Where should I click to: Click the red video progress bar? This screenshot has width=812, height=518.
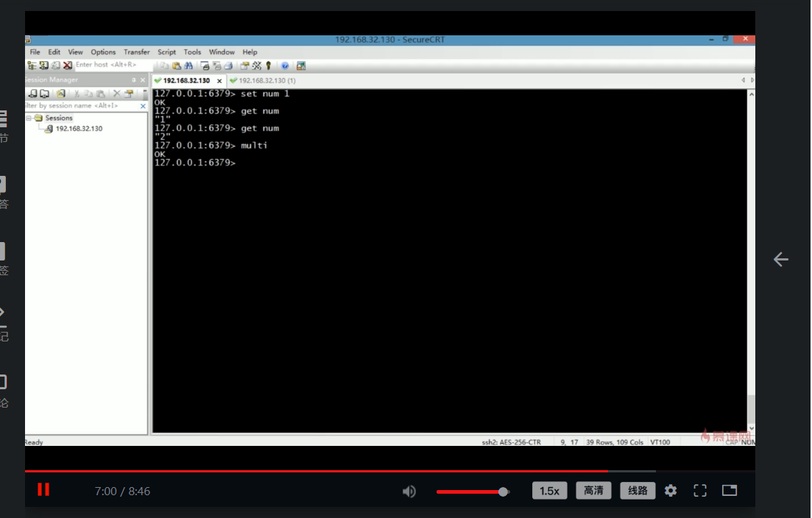click(316, 471)
